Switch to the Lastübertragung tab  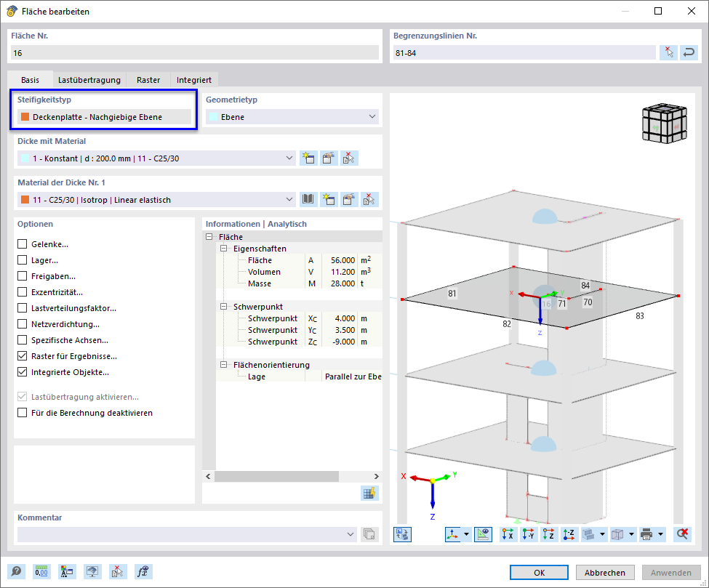click(x=89, y=80)
